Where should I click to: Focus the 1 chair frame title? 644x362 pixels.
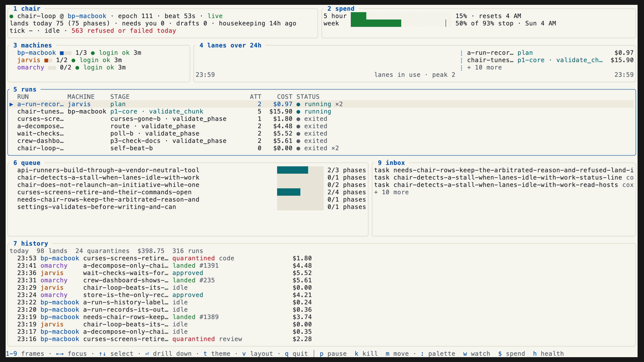(x=27, y=8)
